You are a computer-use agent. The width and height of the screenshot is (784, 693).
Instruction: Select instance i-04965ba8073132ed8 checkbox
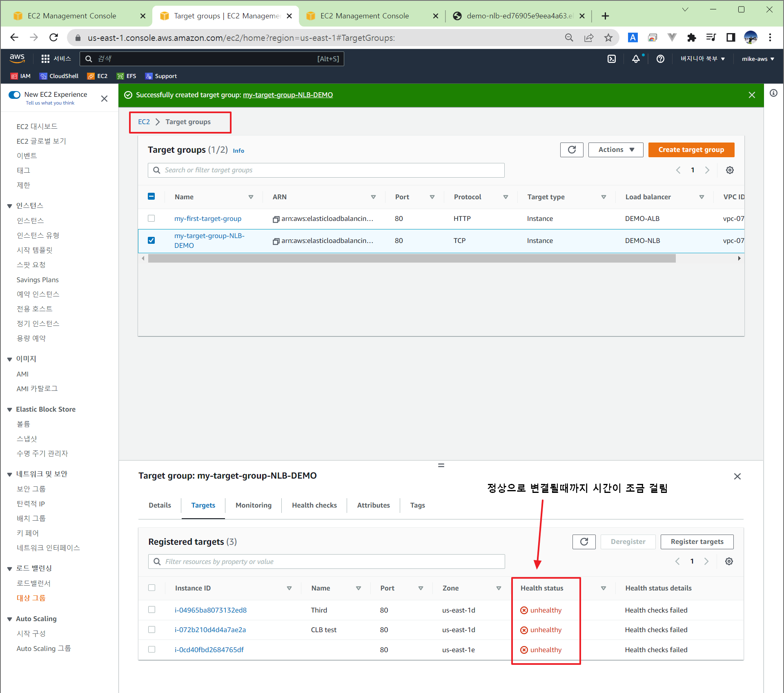[152, 610]
